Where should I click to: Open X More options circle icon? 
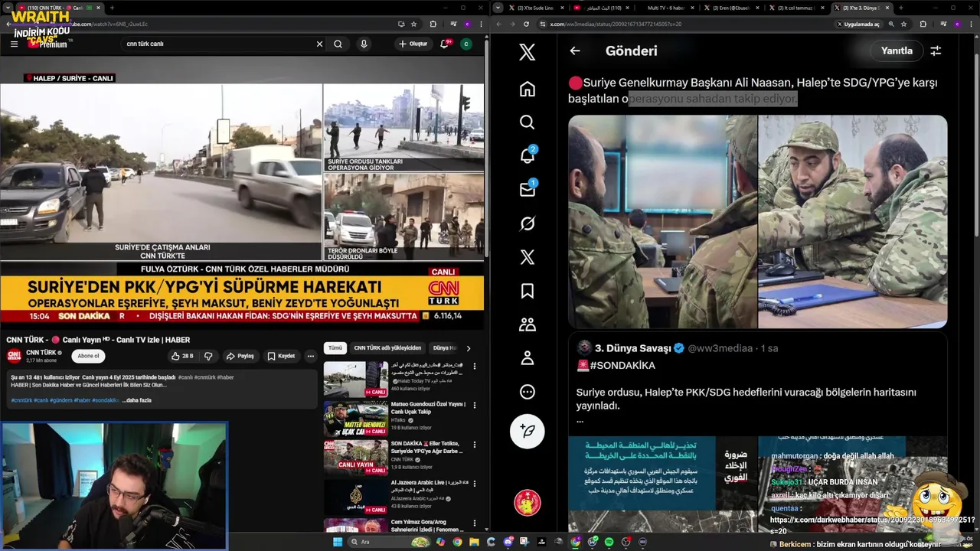point(527,392)
